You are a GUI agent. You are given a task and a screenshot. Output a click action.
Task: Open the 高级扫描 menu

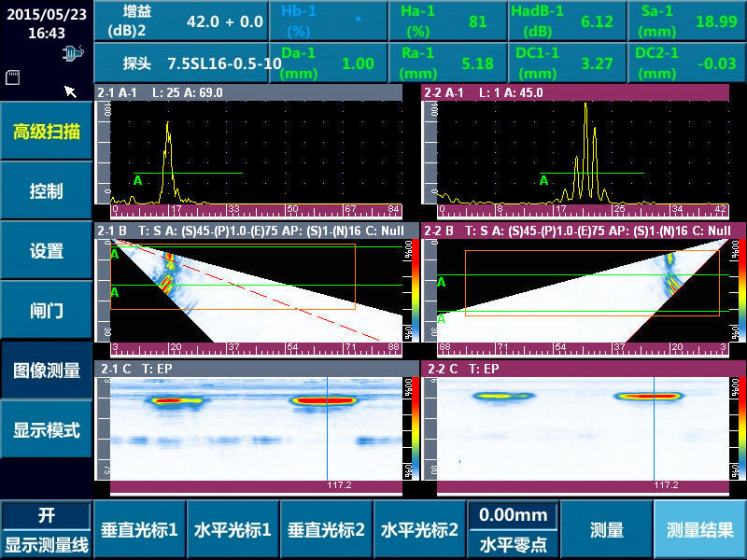coord(46,132)
